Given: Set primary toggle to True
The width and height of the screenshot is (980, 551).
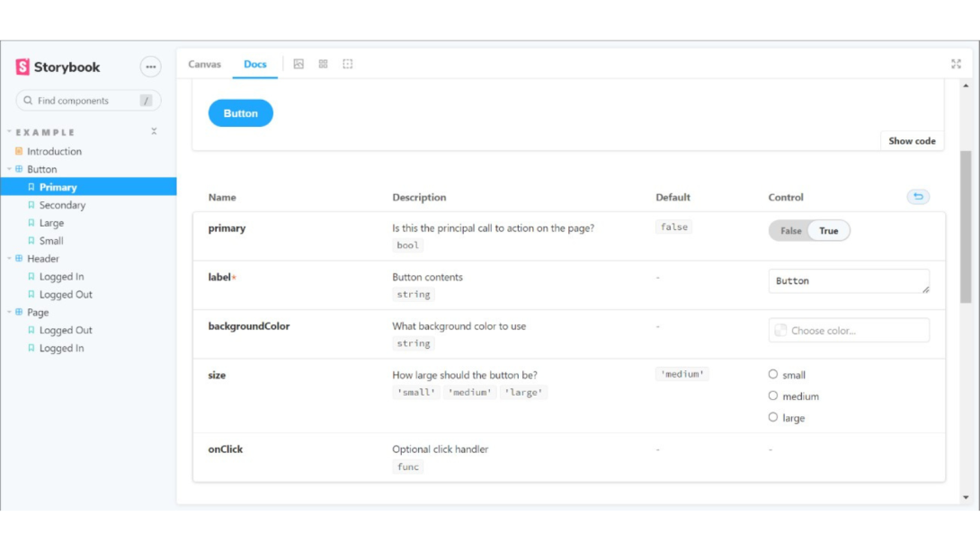Looking at the screenshot, I should [828, 231].
